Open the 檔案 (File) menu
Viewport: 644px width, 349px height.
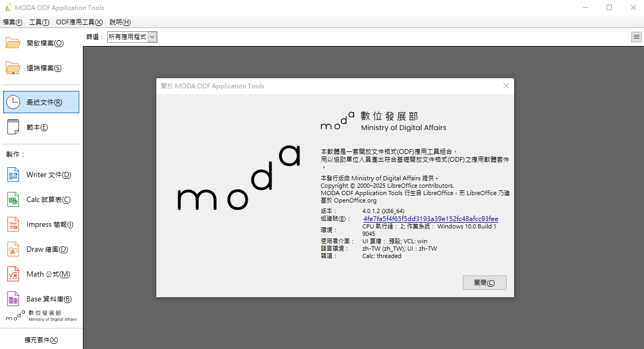click(13, 22)
